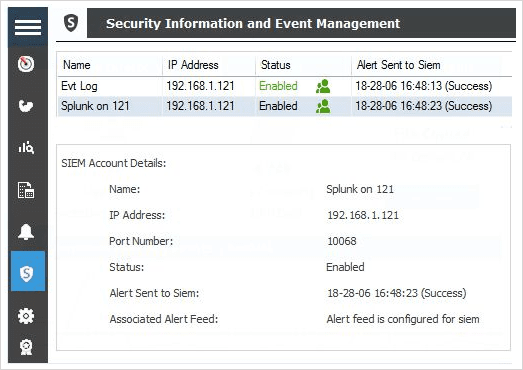Open the dashboard gauge icon in sidebar
The image size is (523, 370).
point(26,64)
